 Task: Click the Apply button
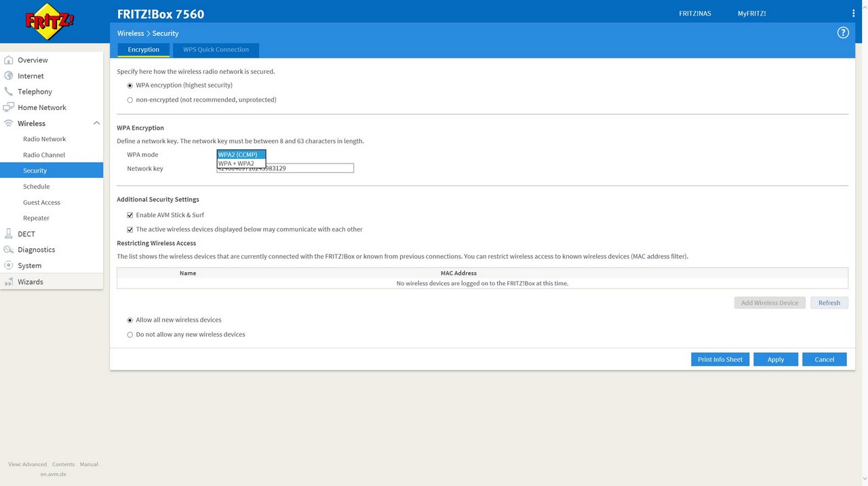pyautogui.click(x=776, y=360)
